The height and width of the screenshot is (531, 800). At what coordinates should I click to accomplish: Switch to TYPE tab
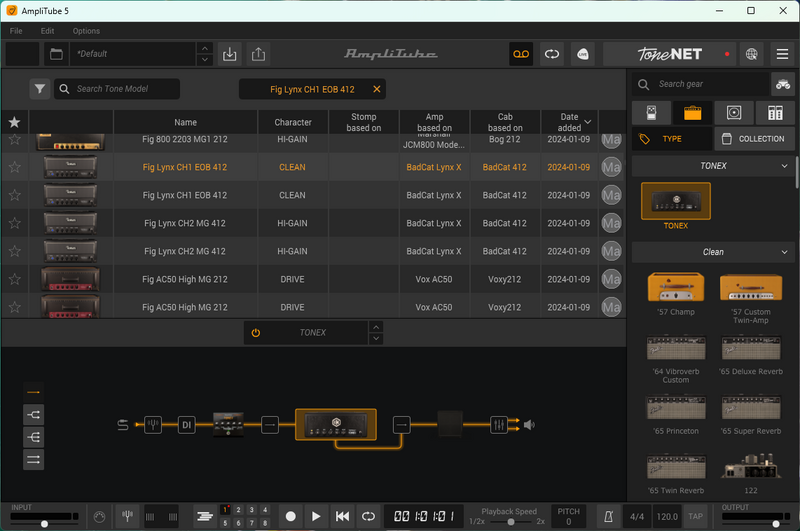tap(671, 139)
